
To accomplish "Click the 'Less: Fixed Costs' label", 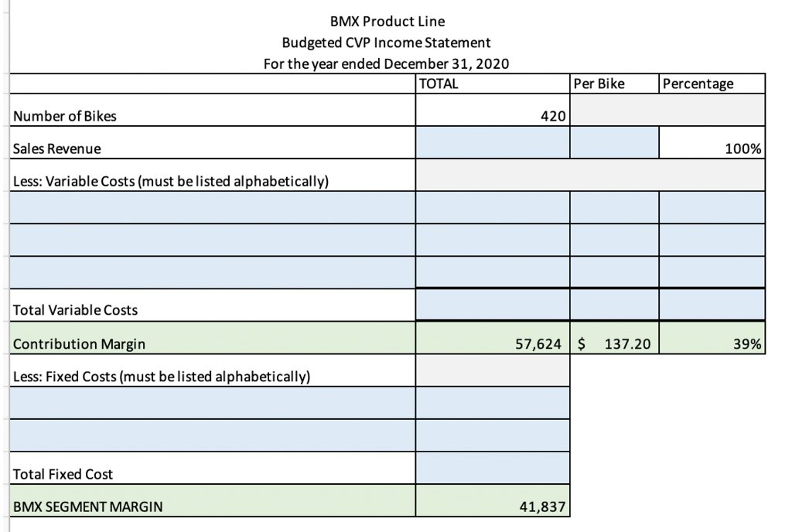I will 213,370.
